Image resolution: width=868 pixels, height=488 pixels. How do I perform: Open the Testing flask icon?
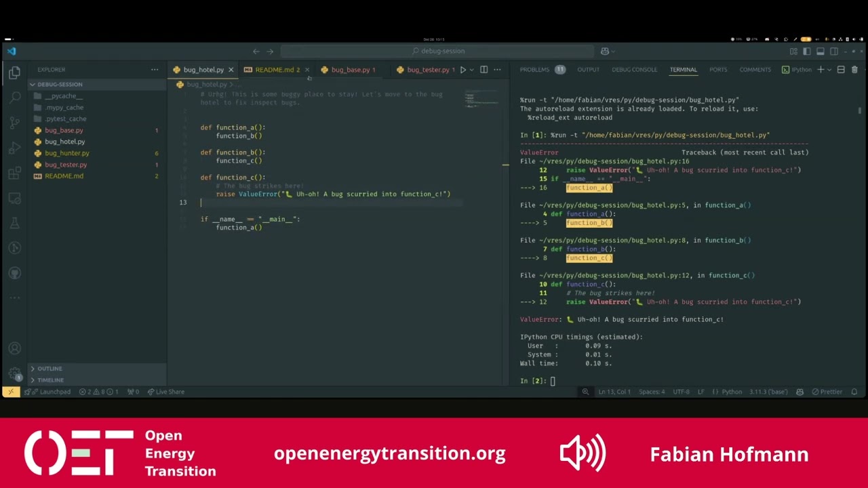pyautogui.click(x=14, y=223)
